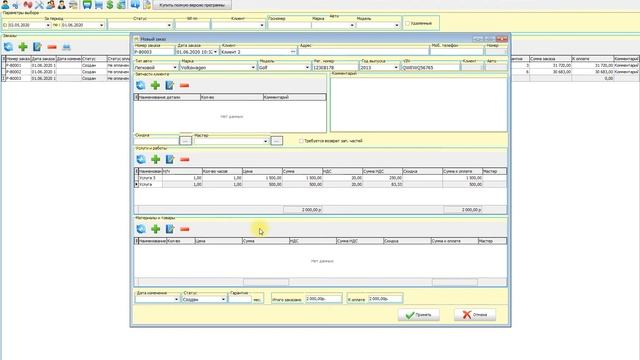Select the second 'Услуга' row with price 500,00
Screen dimensions: 640x360
coord(320,184)
